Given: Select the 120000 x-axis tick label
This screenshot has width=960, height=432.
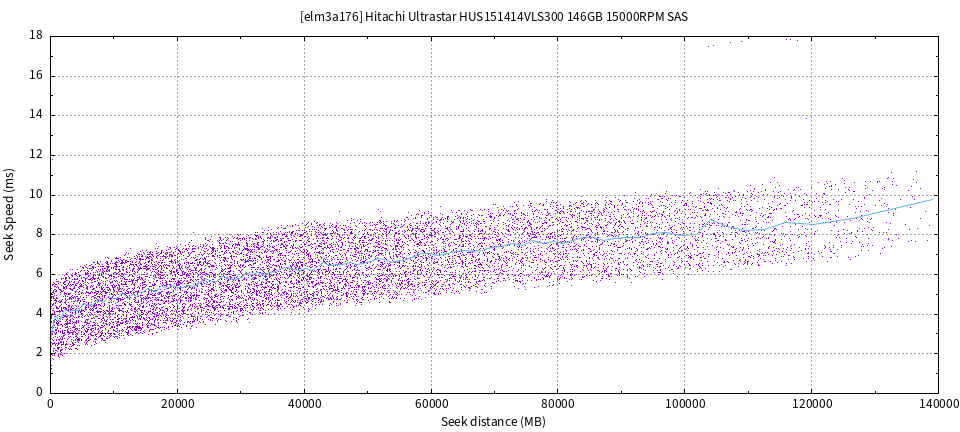Looking at the screenshot, I should (x=811, y=404).
